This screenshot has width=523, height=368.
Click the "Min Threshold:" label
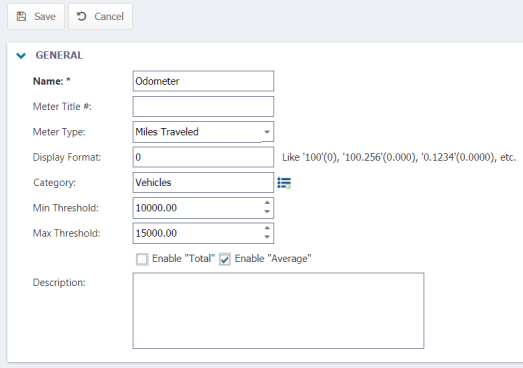click(x=66, y=208)
